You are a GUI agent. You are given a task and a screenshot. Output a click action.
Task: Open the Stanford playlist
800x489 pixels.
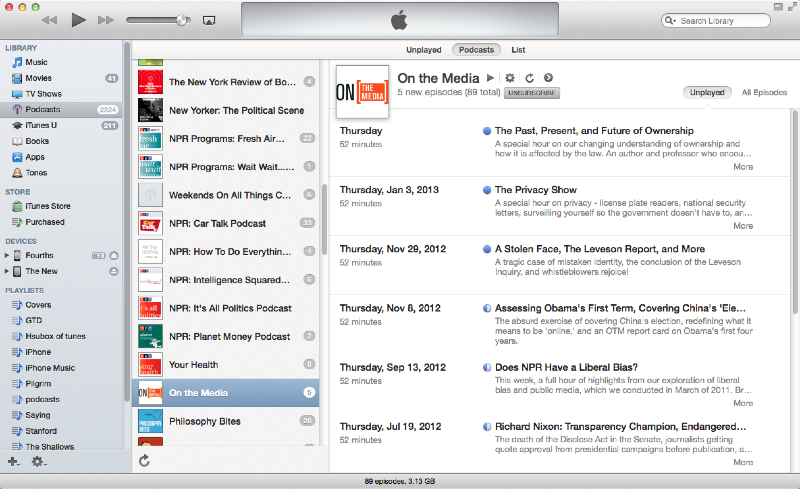(x=41, y=431)
